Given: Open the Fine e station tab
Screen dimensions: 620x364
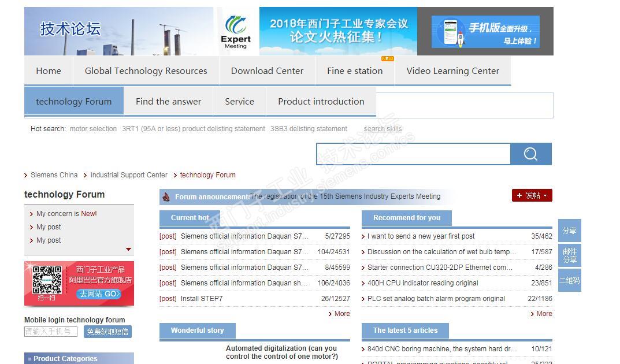Looking at the screenshot, I should [x=355, y=70].
